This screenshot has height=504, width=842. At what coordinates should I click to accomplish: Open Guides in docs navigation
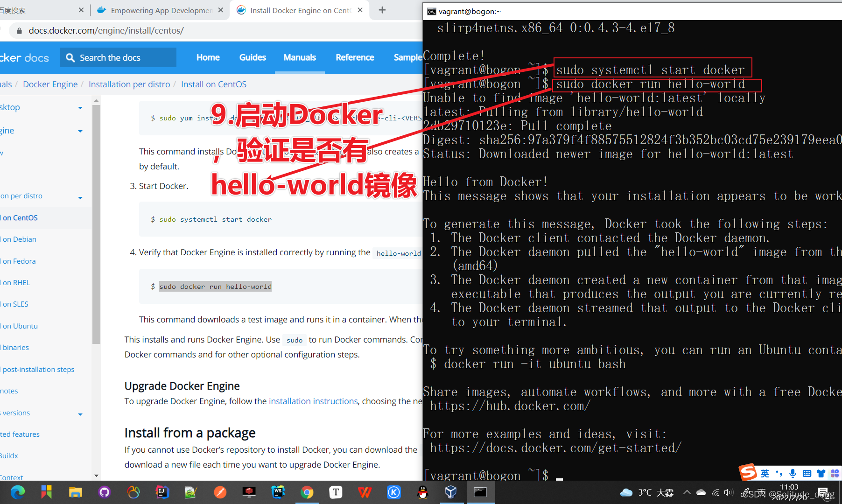(x=253, y=57)
